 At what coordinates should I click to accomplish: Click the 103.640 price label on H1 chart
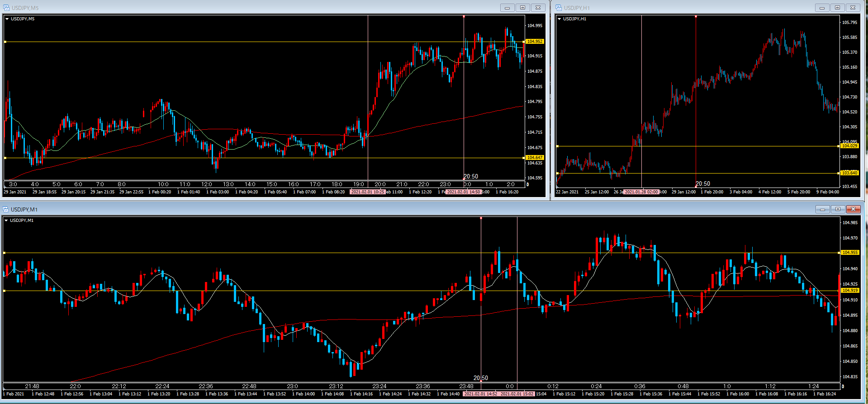849,173
